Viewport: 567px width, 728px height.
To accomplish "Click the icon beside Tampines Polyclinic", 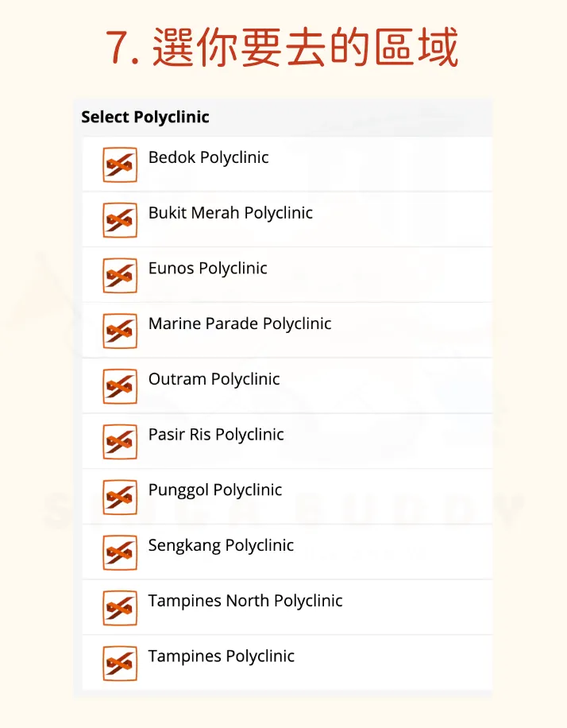I will [120, 664].
